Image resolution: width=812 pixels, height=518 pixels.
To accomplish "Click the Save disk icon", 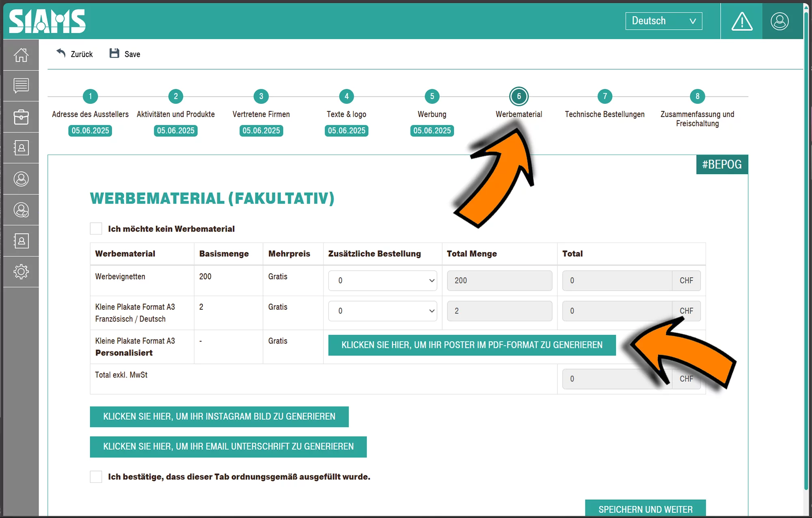I will [114, 54].
